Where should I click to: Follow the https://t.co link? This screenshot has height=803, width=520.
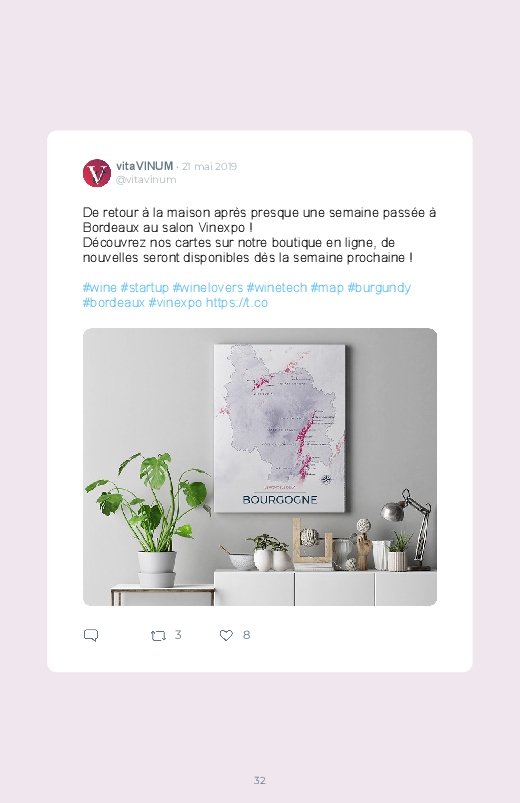tap(237, 303)
